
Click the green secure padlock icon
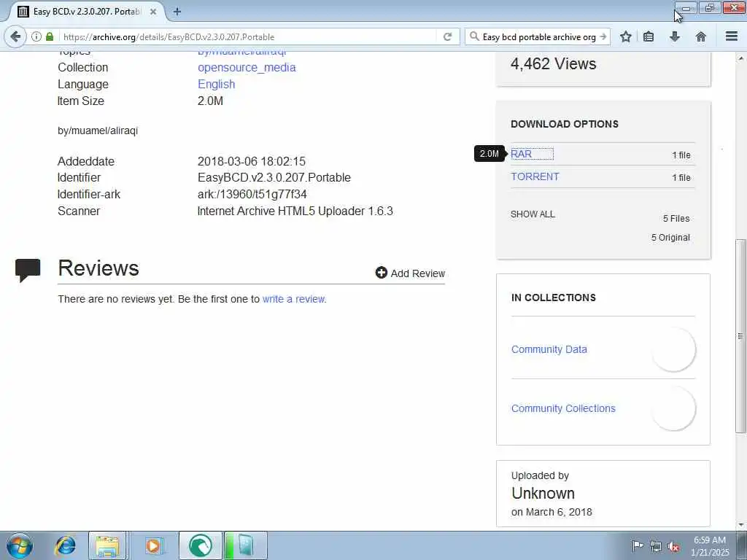[x=50, y=36]
